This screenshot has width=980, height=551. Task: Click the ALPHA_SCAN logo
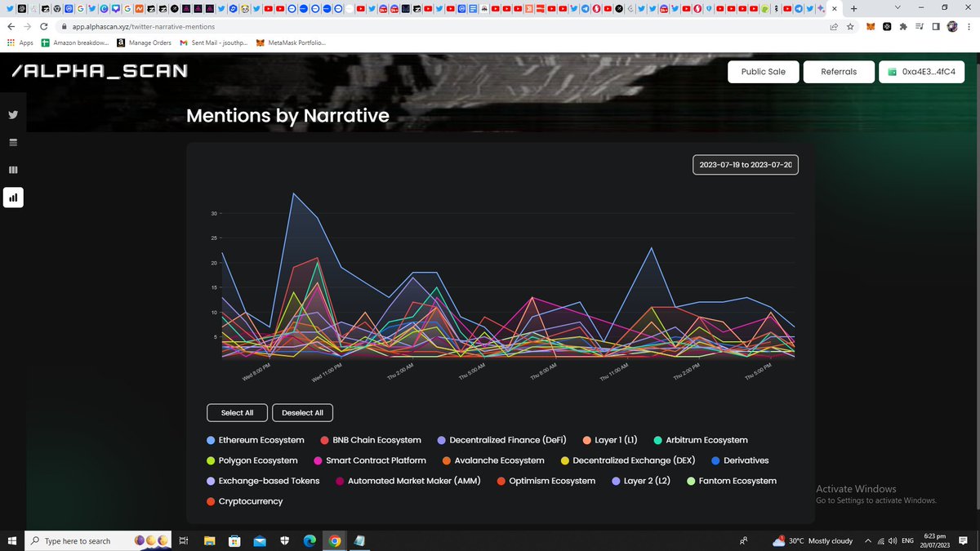98,71
